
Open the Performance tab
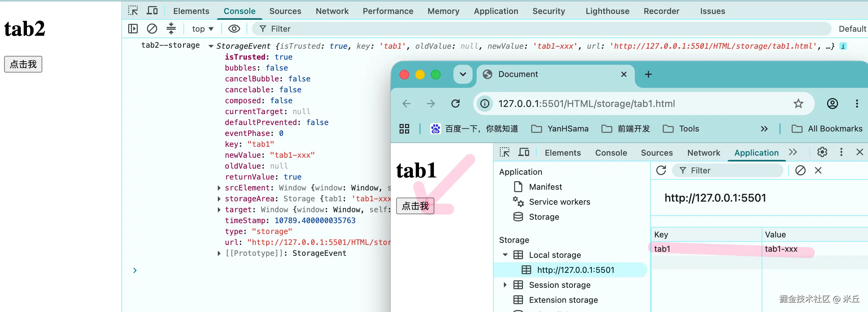pos(388,11)
